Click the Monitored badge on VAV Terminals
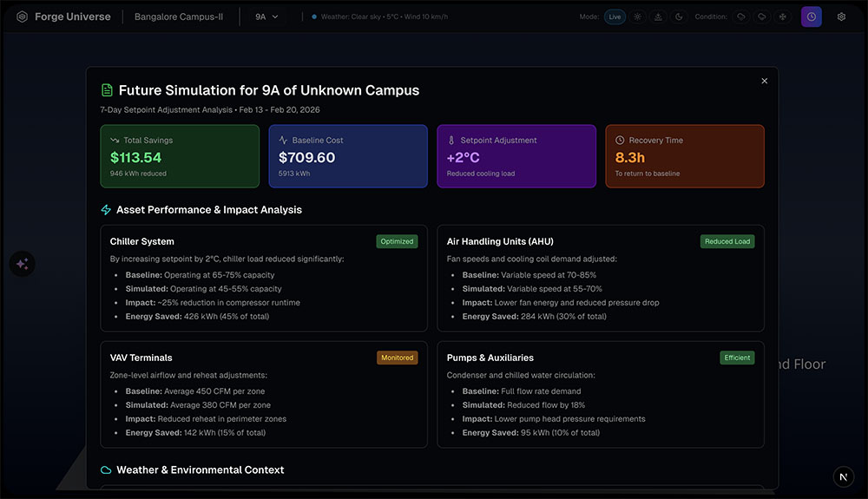This screenshot has height=499, width=868. pyautogui.click(x=397, y=358)
